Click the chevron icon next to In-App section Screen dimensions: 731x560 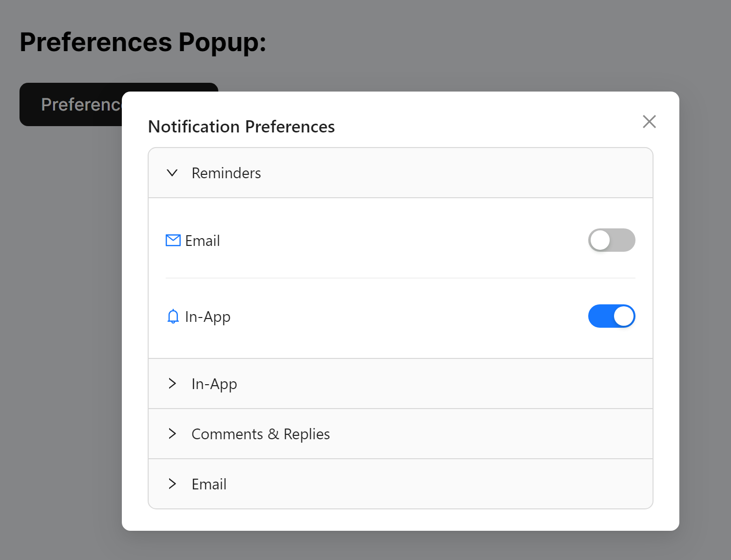coord(173,384)
